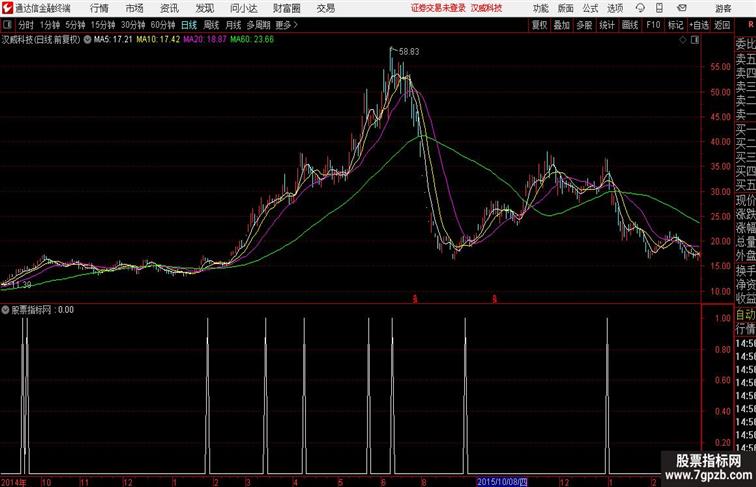Click the 2014年 label on time axis
The height and width of the screenshot is (487, 756).
point(14,482)
